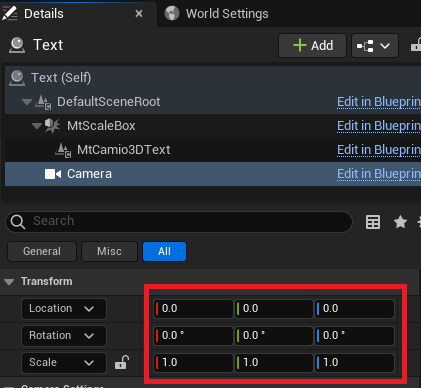Screen dimensions: 421x388
Task: Select the Camera component row
Action: coord(213,174)
